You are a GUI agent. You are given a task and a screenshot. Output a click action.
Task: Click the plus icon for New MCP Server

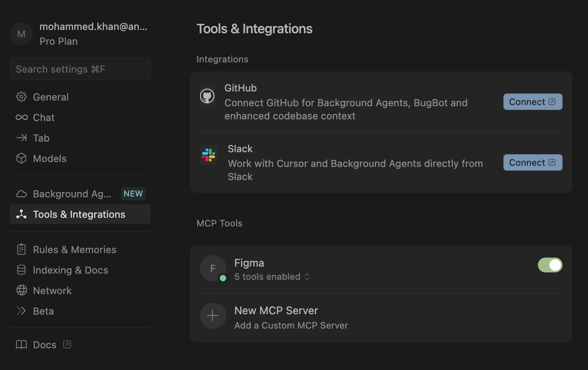coord(213,316)
